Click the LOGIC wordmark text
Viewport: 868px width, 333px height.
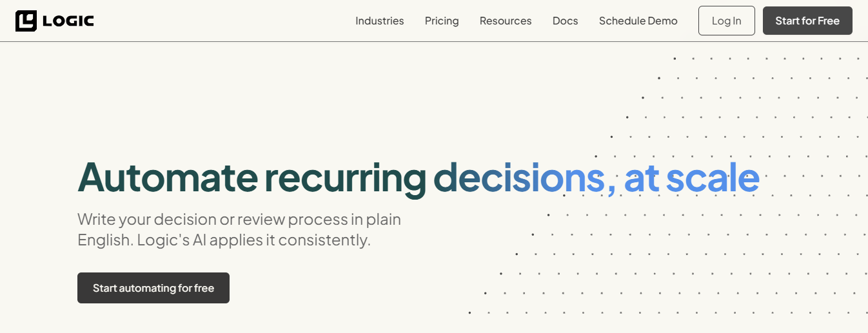68,21
